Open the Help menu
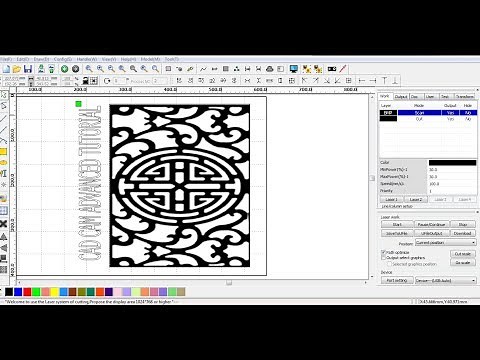 pos(128,59)
